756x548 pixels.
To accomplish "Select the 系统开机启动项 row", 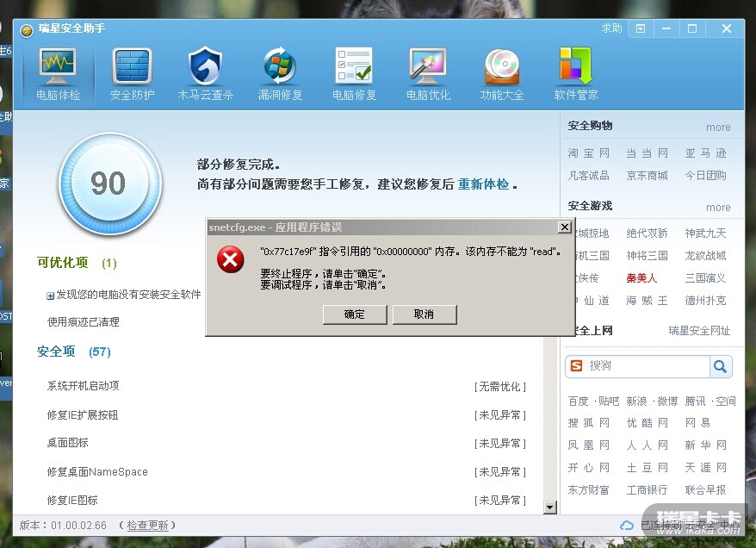I will [287, 386].
